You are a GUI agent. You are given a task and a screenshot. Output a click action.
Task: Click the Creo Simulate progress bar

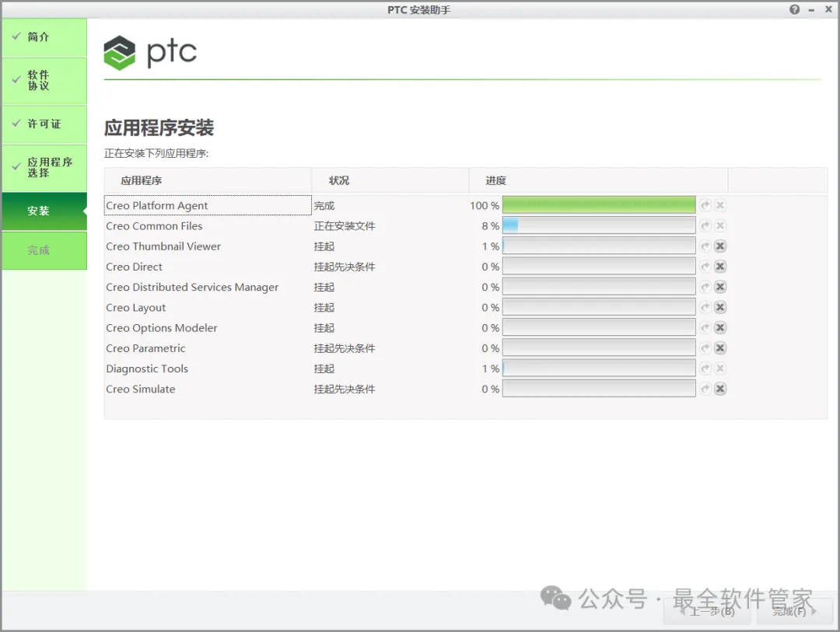tap(599, 389)
